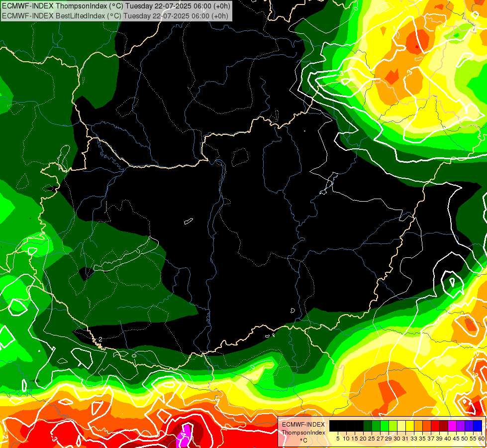Pick the orange 33–35 legend swatch
Viewport: 487px width, 448px height.
coord(418,426)
